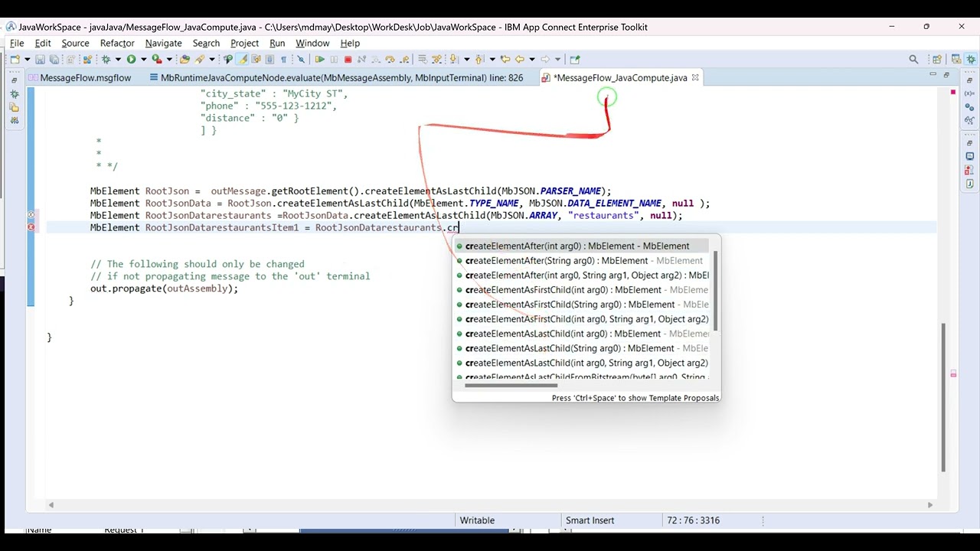Click the Next Annotation icon
Screen dimensions: 980x551
pyautogui.click(x=453, y=59)
